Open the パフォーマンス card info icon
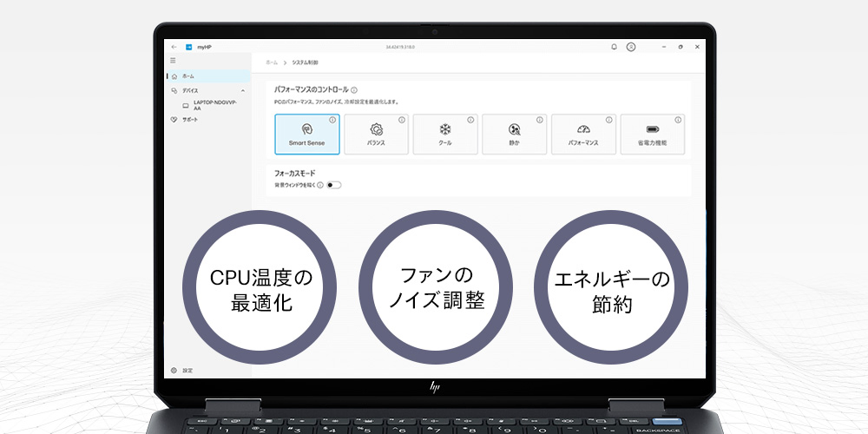 (x=609, y=120)
